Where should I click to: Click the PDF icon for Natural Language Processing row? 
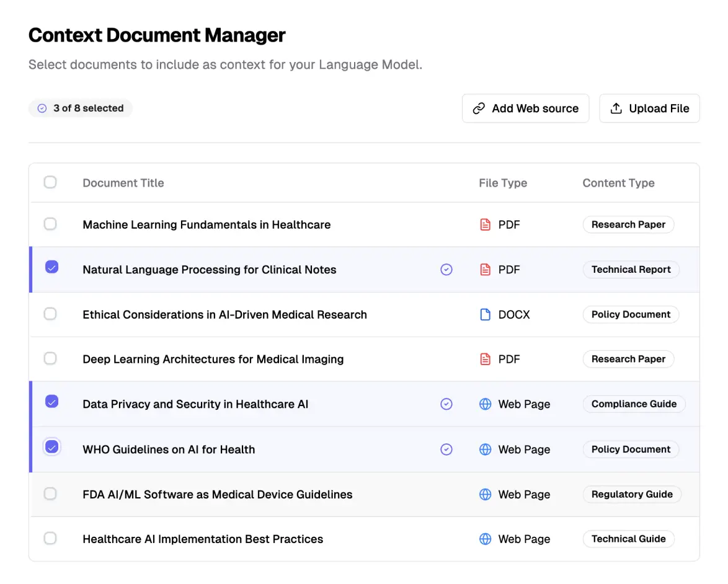(x=485, y=270)
